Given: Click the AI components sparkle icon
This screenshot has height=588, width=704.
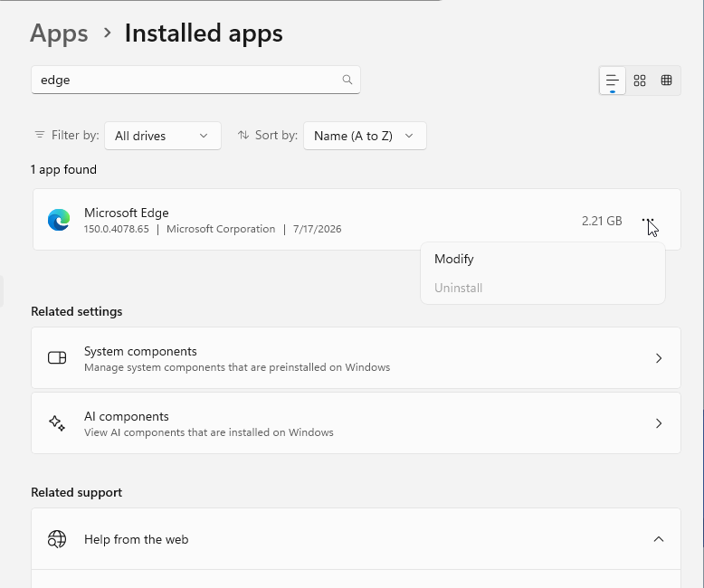Looking at the screenshot, I should coord(57,422).
